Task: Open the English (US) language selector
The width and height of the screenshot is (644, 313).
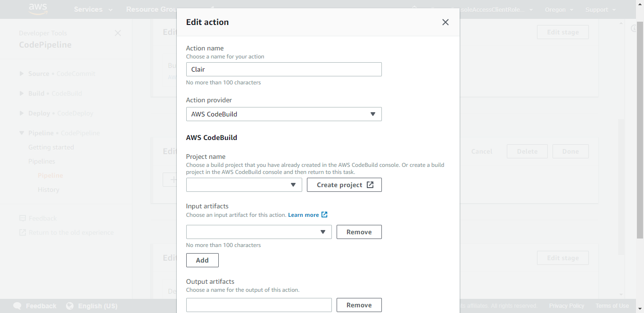Action: (98, 306)
